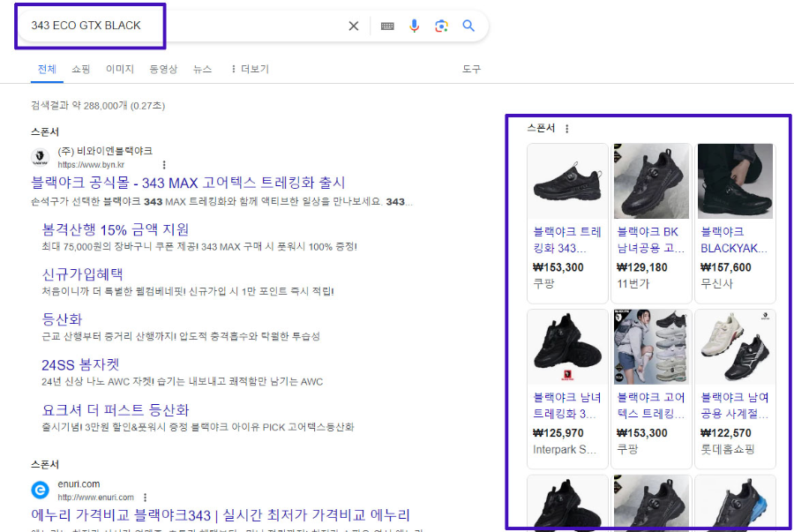The width and height of the screenshot is (794, 532).
Task: Switch to the 쇼핑 tab
Action: 80,69
